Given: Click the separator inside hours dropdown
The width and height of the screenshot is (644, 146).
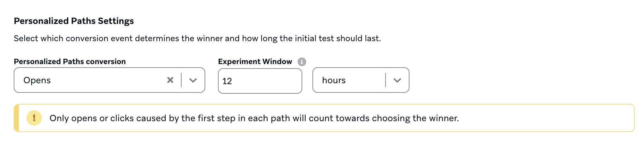Looking at the screenshot, I should [x=386, y=80].
